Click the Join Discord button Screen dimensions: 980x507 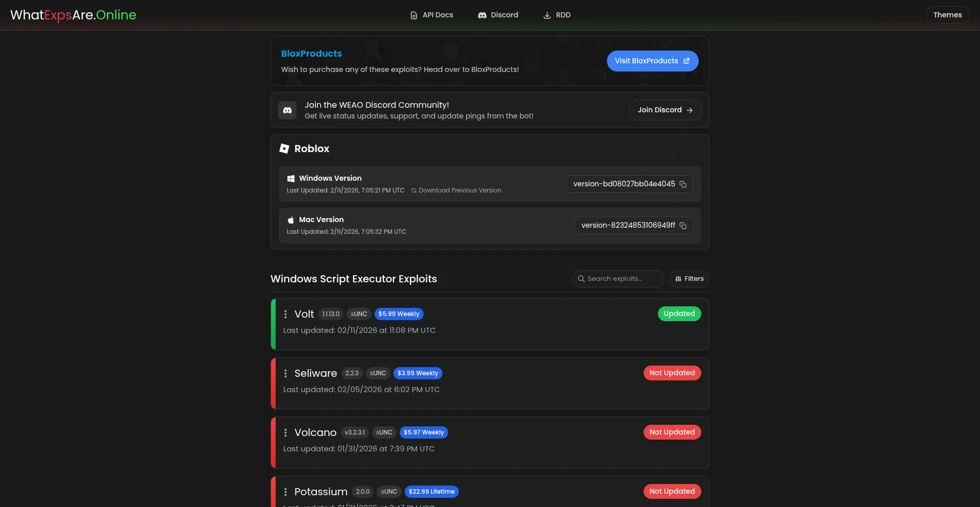665,110
